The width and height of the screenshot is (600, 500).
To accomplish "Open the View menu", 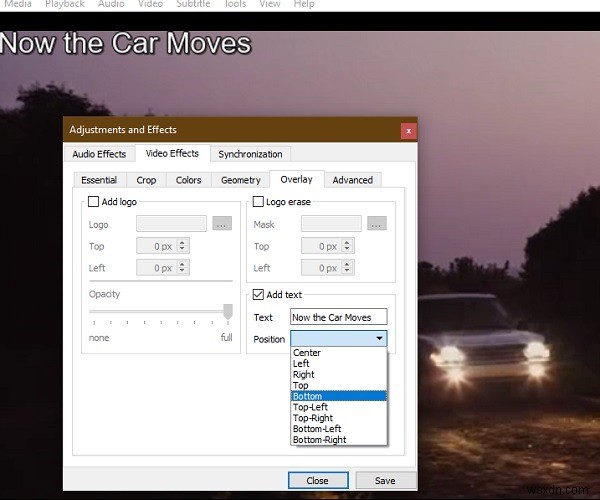I will pyautogui.click(x=270, y=4).
